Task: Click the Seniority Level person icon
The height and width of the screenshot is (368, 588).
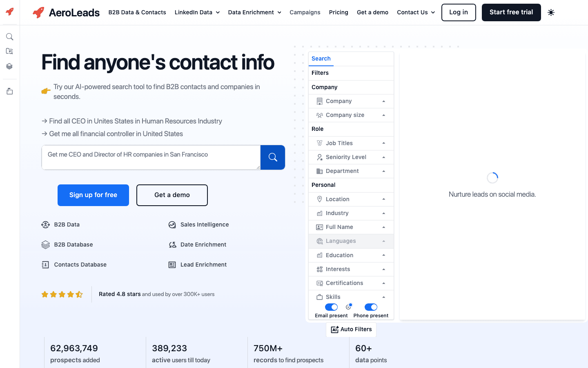Action: (320, 157)
